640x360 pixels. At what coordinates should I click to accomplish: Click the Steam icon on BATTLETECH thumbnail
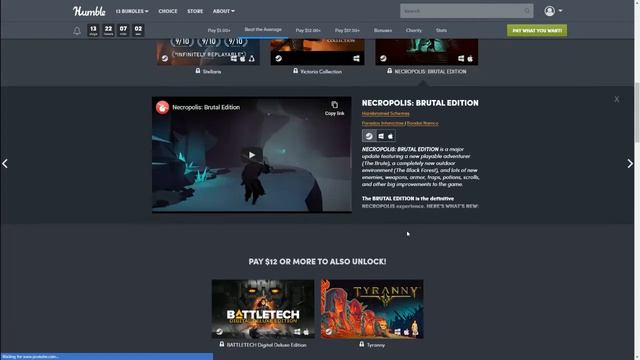219,331
